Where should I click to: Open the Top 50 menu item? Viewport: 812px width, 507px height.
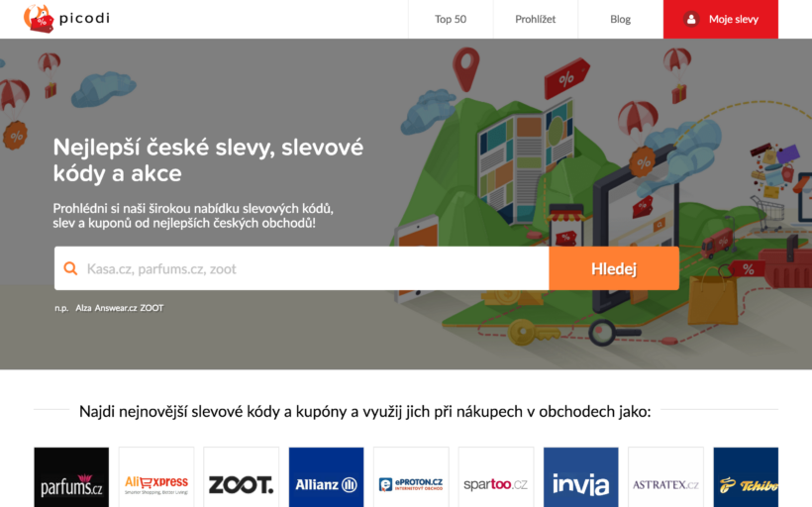pyautogui.click(x=451, y=19)
